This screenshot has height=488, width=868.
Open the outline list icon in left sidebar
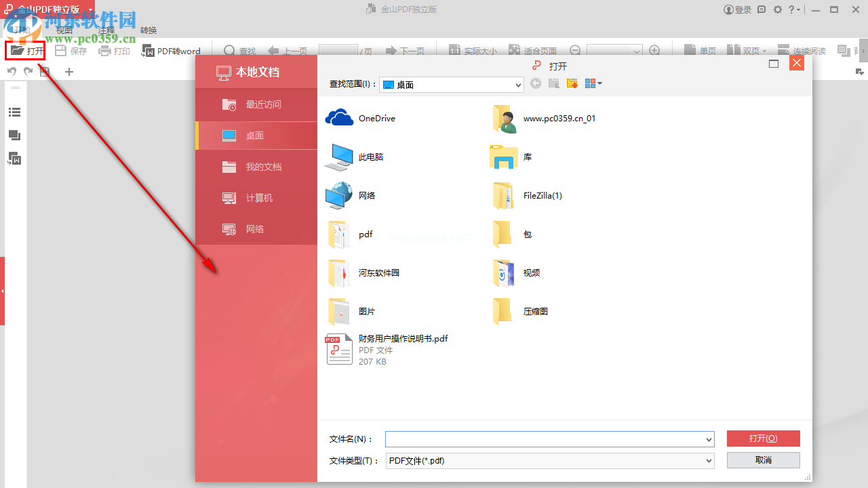coord(14,113)
